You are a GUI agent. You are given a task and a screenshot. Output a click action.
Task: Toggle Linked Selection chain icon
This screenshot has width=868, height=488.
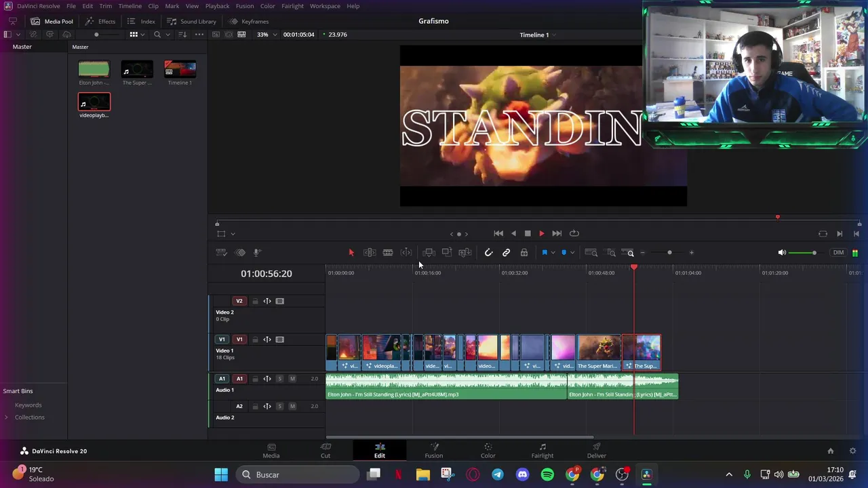coord(506,253)
